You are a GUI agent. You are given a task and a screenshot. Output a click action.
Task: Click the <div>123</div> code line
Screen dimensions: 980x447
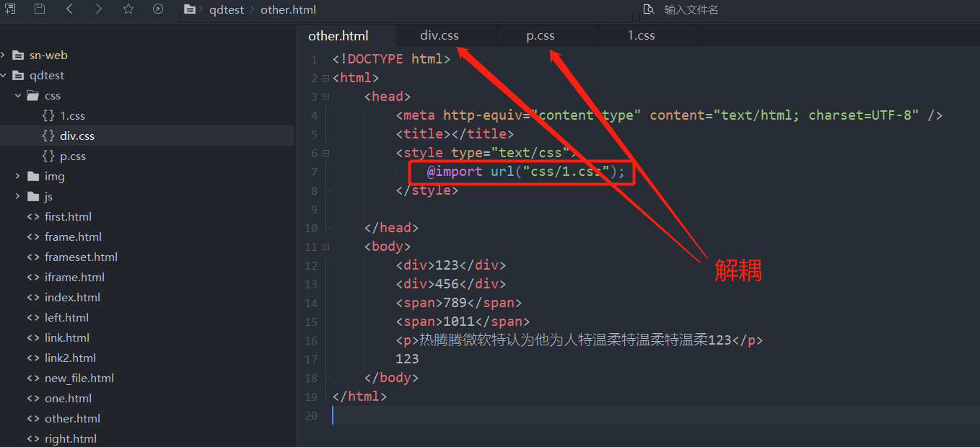[x=451, y=265]
